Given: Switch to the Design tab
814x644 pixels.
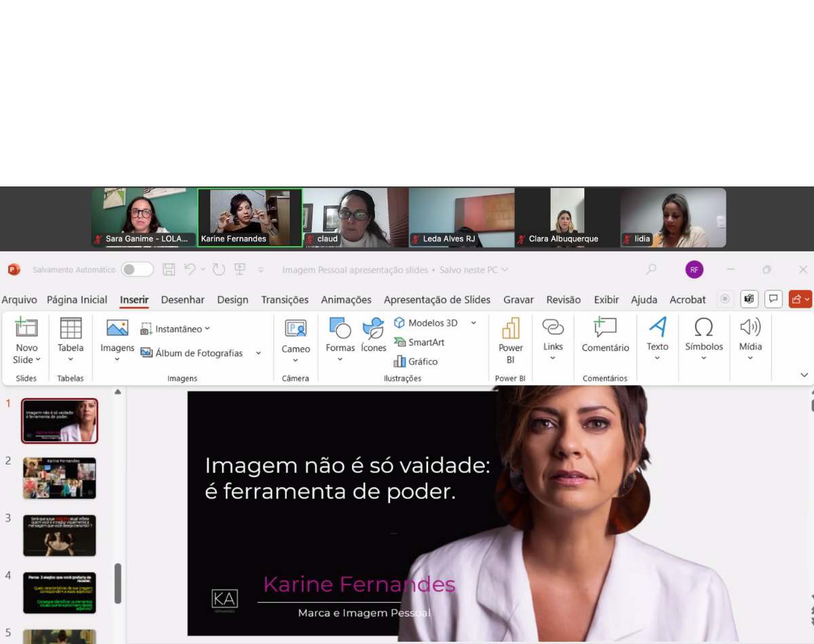Looking at the screenshot, I should coord(233,300).
